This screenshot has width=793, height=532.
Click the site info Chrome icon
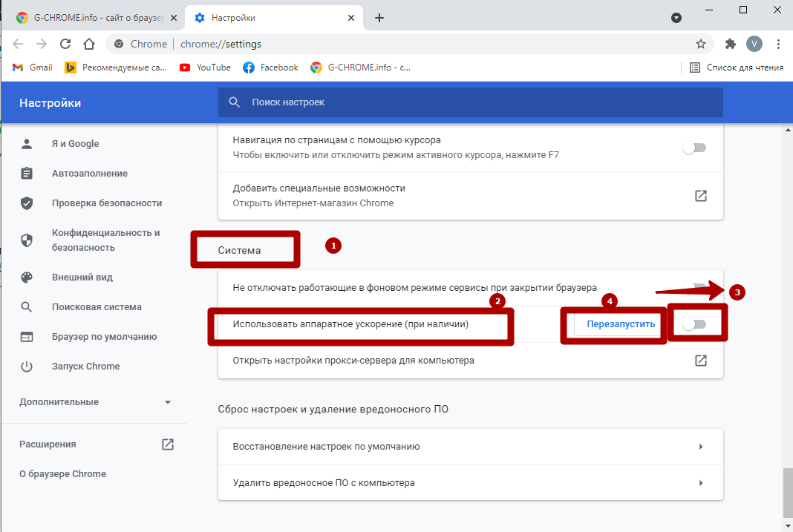point(119,44)
